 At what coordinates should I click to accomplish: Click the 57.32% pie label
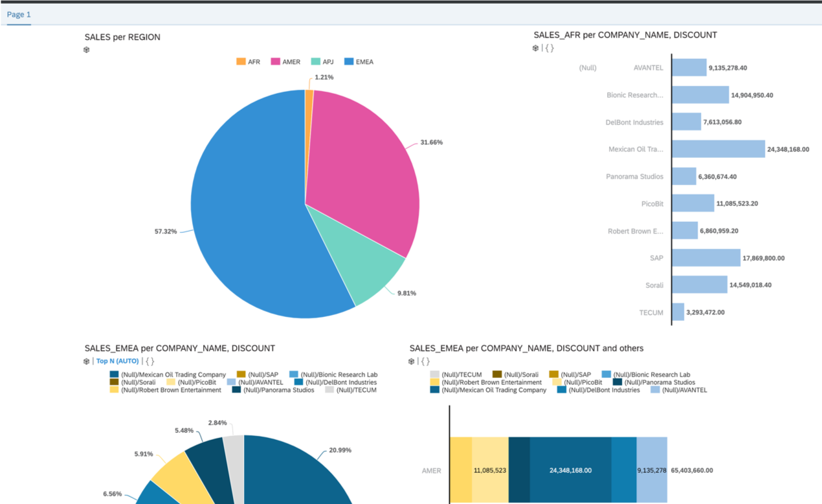click(x=166, y=231)
